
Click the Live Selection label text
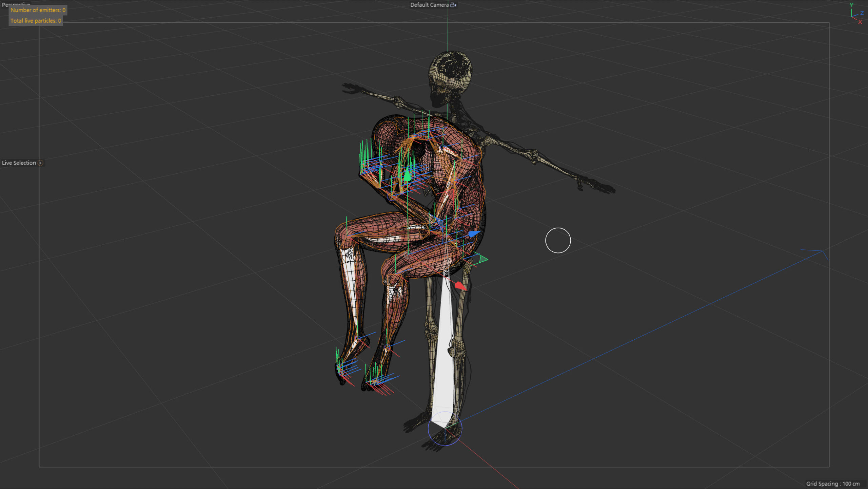pos(19,163)
